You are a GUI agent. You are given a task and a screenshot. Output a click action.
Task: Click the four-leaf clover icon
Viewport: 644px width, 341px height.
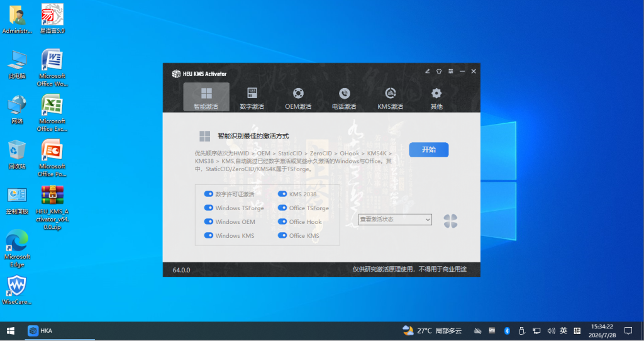pyautogui.click(x=450, y=221)
